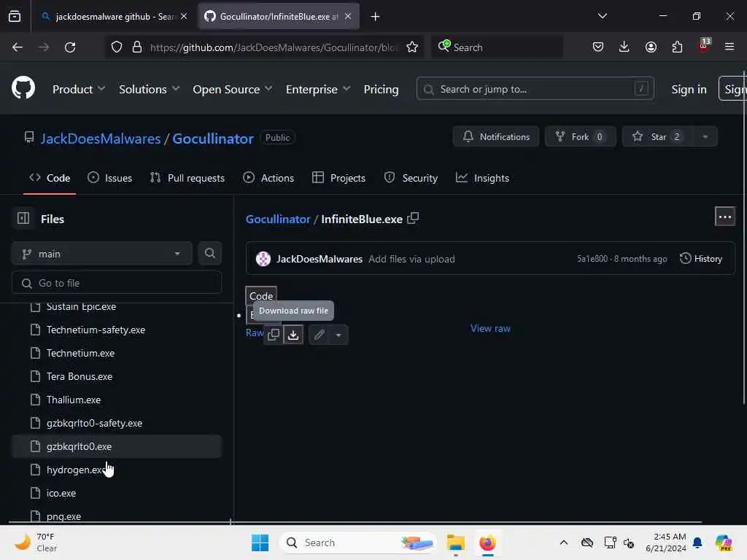Open the Projects tab
The image size is (747, 560).
pos(338,178)
